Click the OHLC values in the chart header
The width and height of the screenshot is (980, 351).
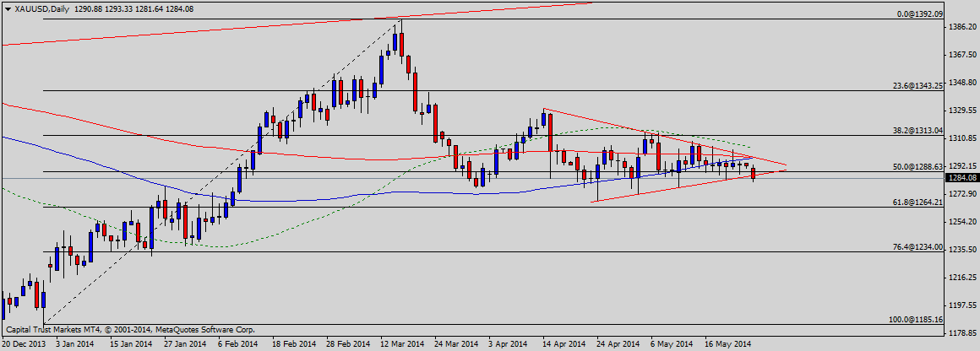pos(132,9)
